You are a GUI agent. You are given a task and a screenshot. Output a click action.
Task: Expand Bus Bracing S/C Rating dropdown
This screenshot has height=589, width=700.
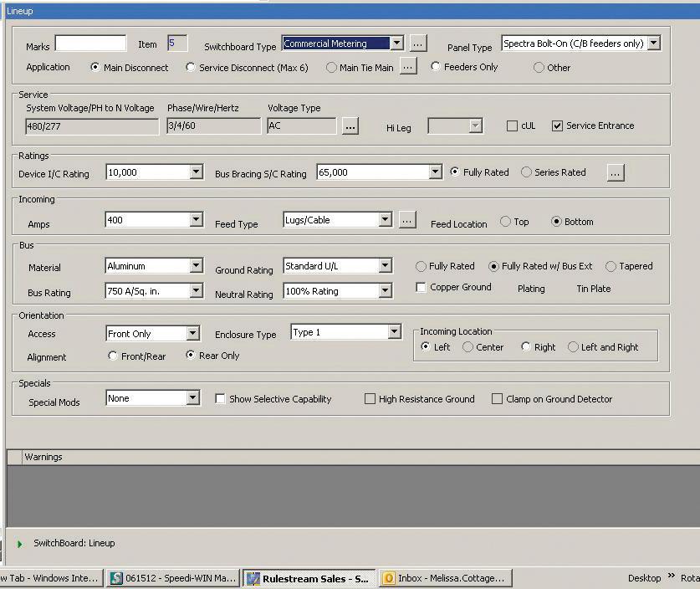pos(435,172)
